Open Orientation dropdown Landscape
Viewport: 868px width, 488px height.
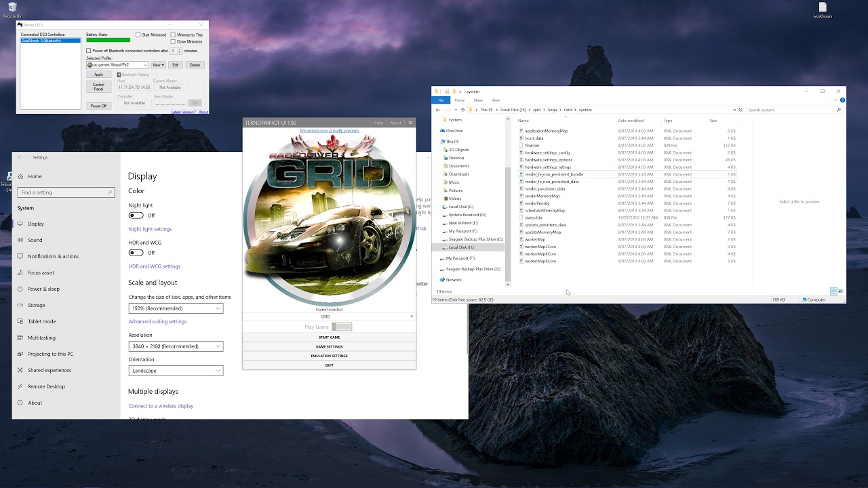click(x=176, y=371)
